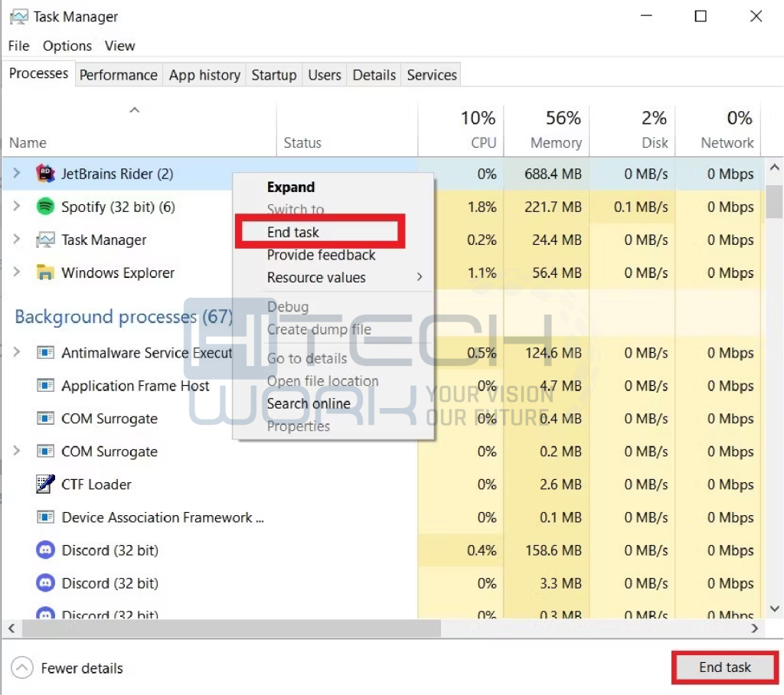Image resolution: width=784 pixels, height=695 pixels.
Task: Sort by the Name column header
Action: 139,129
